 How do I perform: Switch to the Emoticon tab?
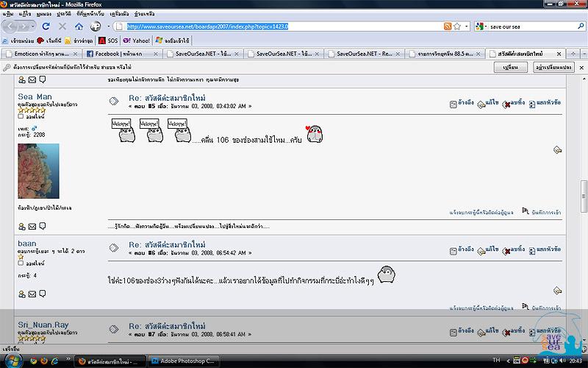[x=40, y=54]
